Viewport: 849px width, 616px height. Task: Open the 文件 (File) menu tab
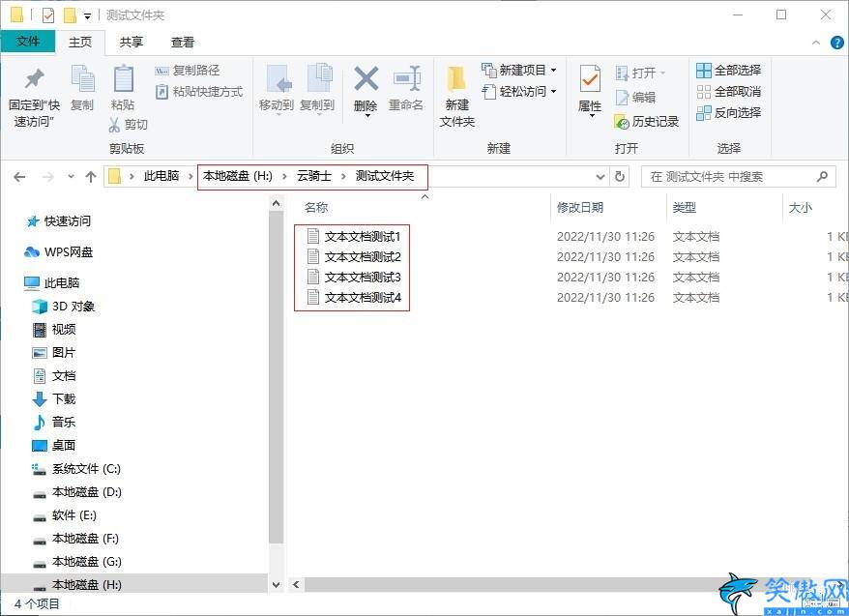pyautogui.click(x=28, y=42)
